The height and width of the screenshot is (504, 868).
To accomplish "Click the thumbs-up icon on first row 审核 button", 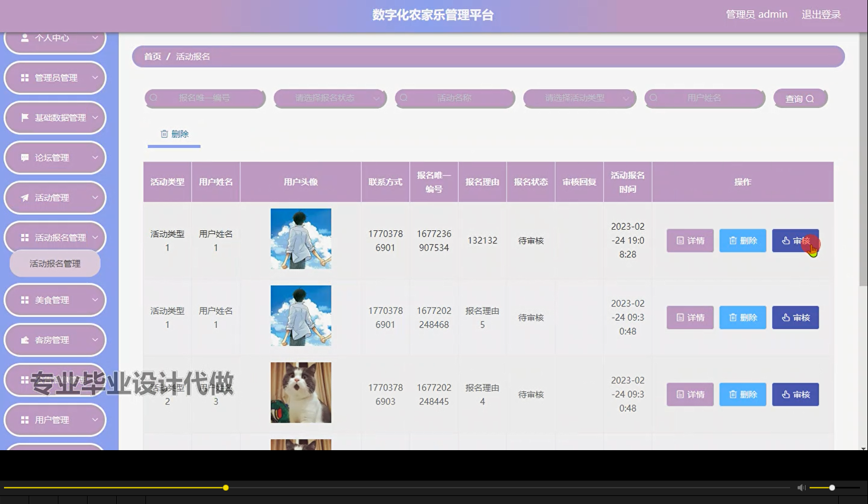I will point(785,241).
